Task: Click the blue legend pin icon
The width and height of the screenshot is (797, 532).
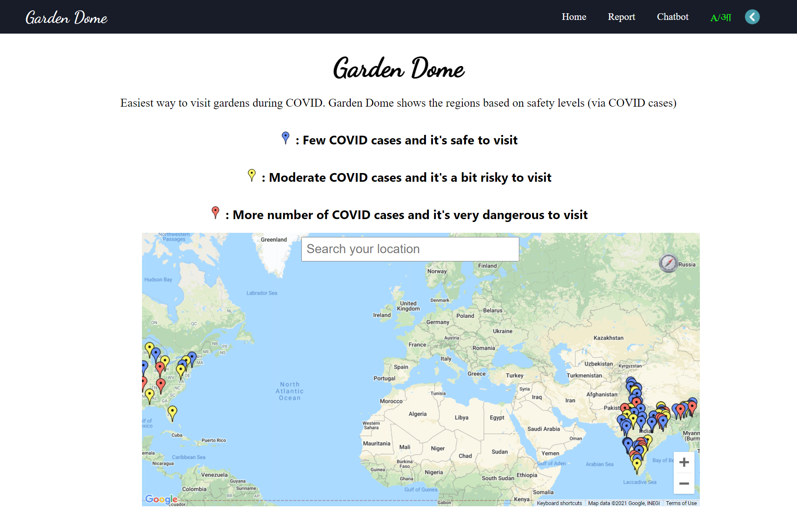Action: 285,137
